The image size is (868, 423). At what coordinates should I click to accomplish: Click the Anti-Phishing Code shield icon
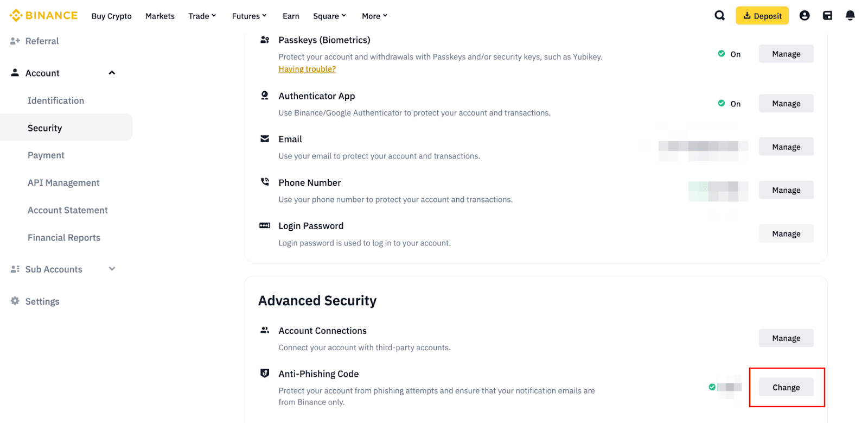265,374
